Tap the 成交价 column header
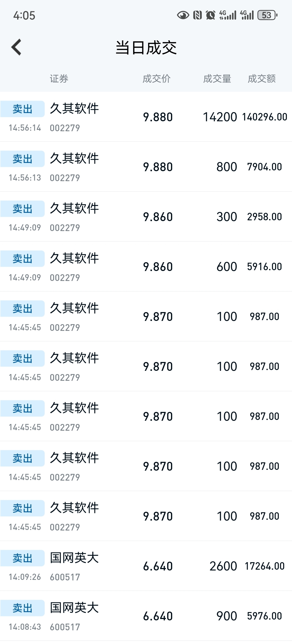The image size is (292, 644). point(156,79)
